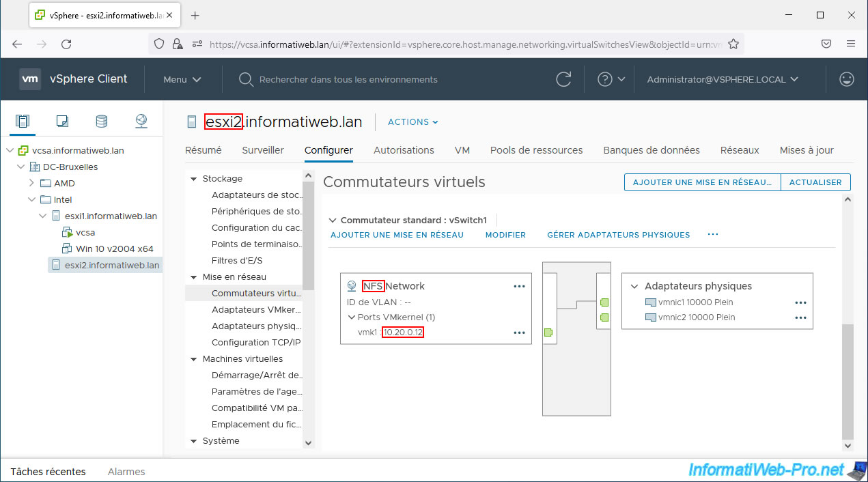Switch to VMs and Templates inventory icon
This screenshot has height=482, width=868.
[62, 122]
